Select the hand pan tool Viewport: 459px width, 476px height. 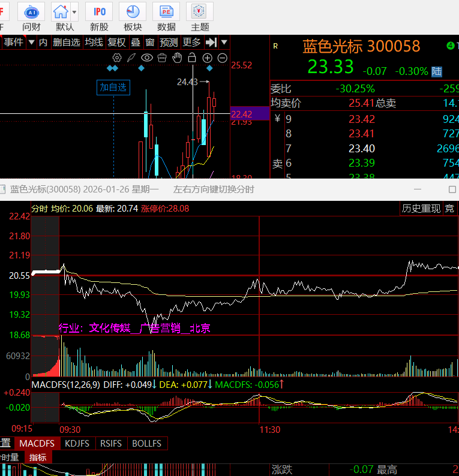[x=177, y=58]
